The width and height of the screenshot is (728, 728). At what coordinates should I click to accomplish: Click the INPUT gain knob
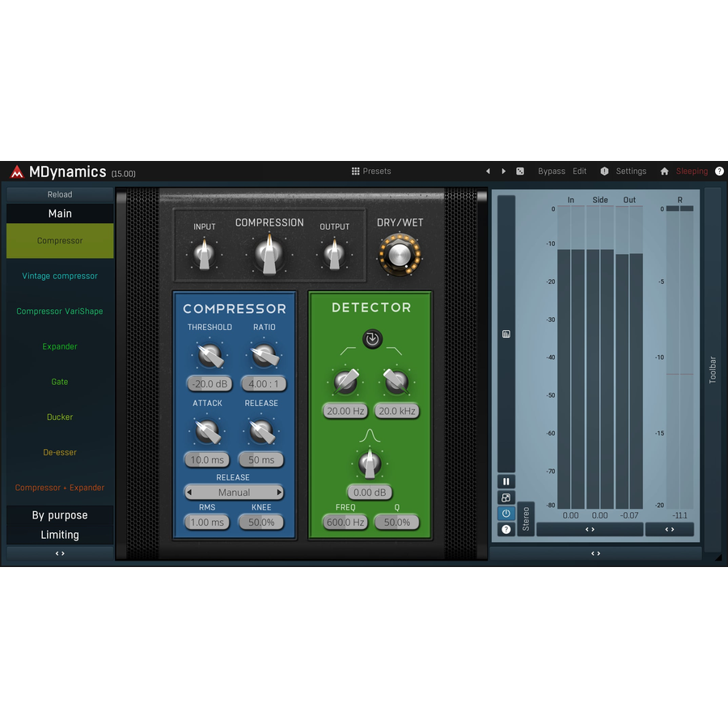(205, 254)
